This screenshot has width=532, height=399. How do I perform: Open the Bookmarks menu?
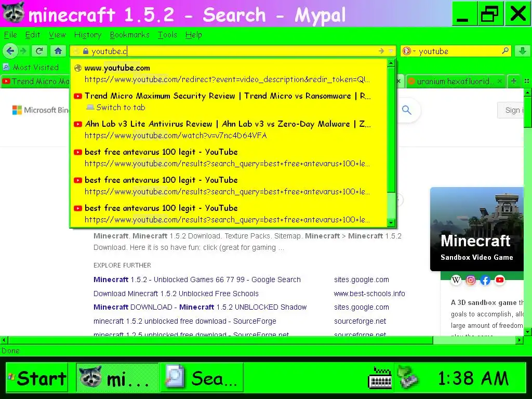click(129, 35)
